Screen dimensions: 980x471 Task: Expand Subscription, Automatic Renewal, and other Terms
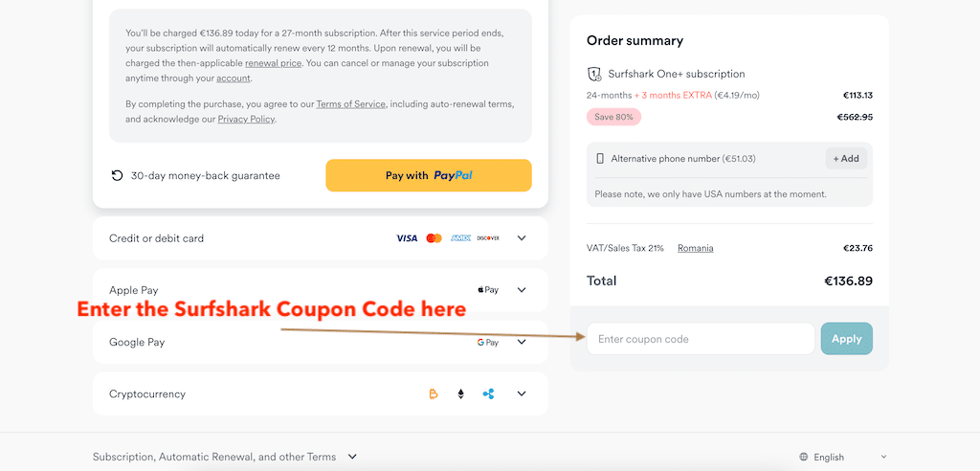352,458
